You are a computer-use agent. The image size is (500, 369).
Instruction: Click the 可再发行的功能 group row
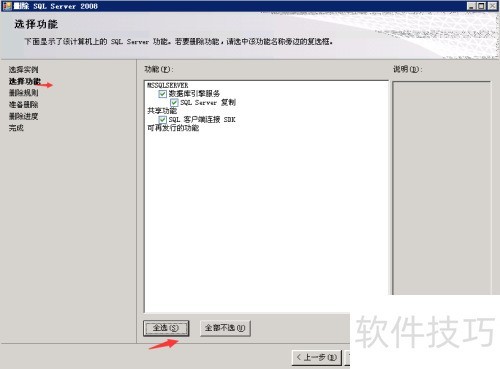click(x=173, y=128)
